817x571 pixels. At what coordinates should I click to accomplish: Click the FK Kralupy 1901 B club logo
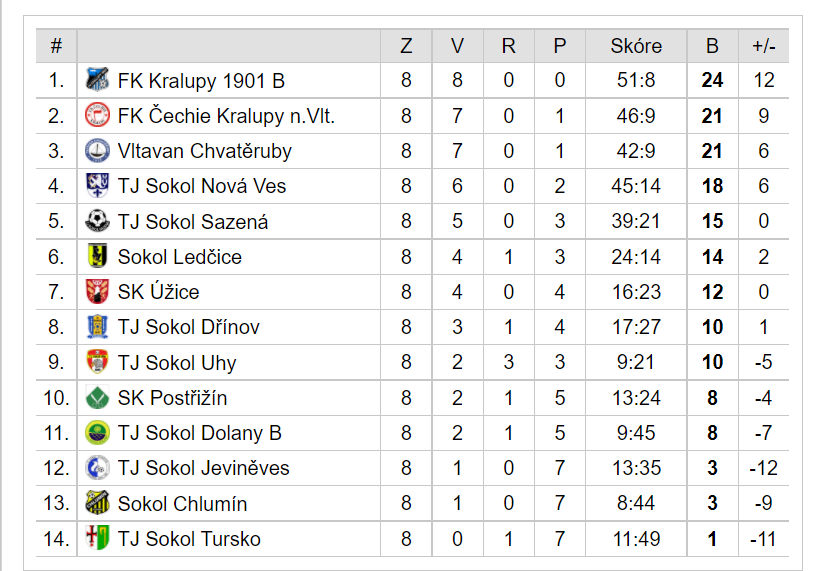pos(97,80)
